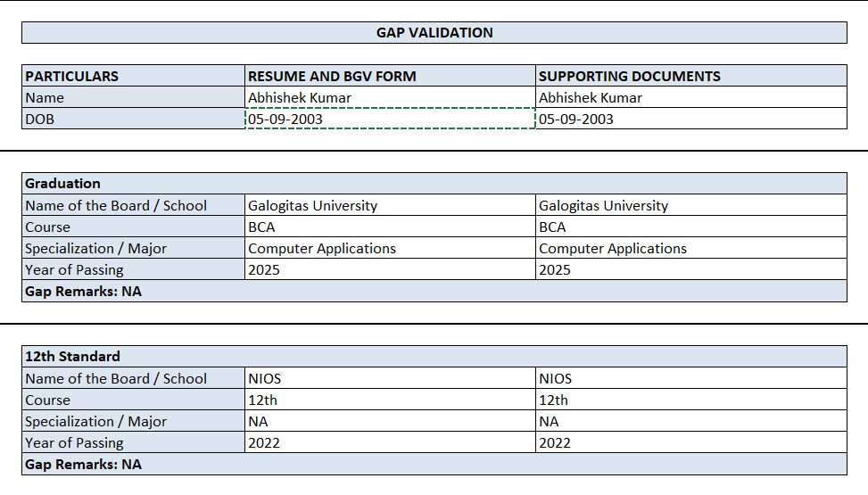
Task: Select 12th course cell in the supporting documents column
Action: tap(691, 400)
